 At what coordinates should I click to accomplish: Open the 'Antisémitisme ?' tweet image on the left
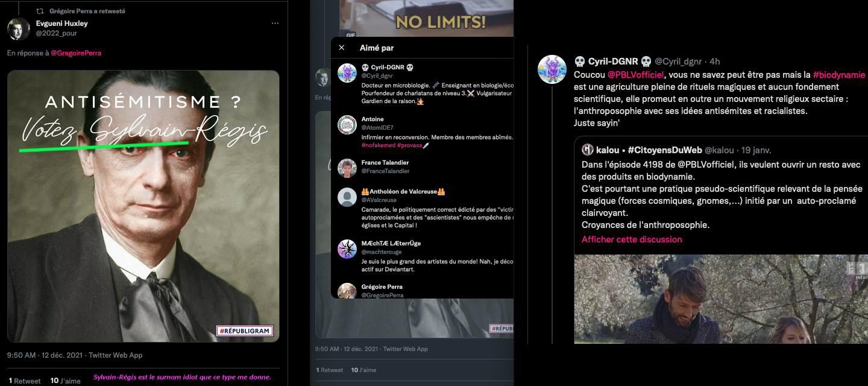point(143,206)
